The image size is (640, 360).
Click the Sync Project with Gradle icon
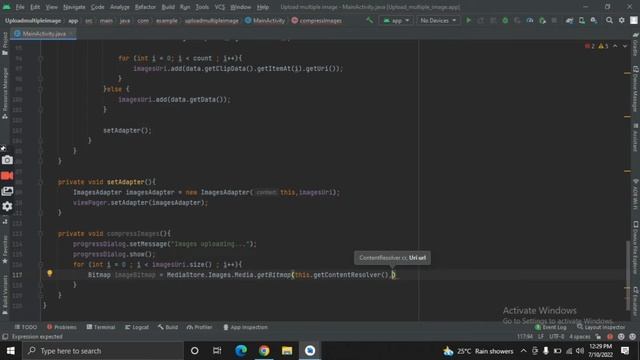(569, 20)
